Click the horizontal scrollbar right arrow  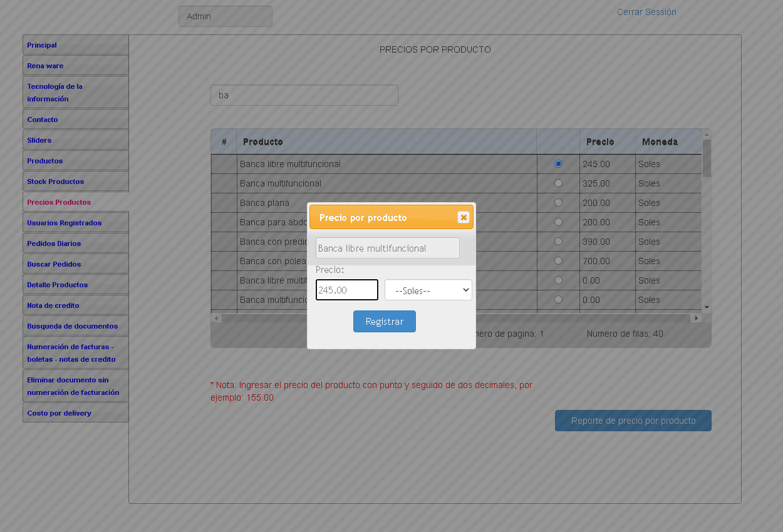pos(695,318)
